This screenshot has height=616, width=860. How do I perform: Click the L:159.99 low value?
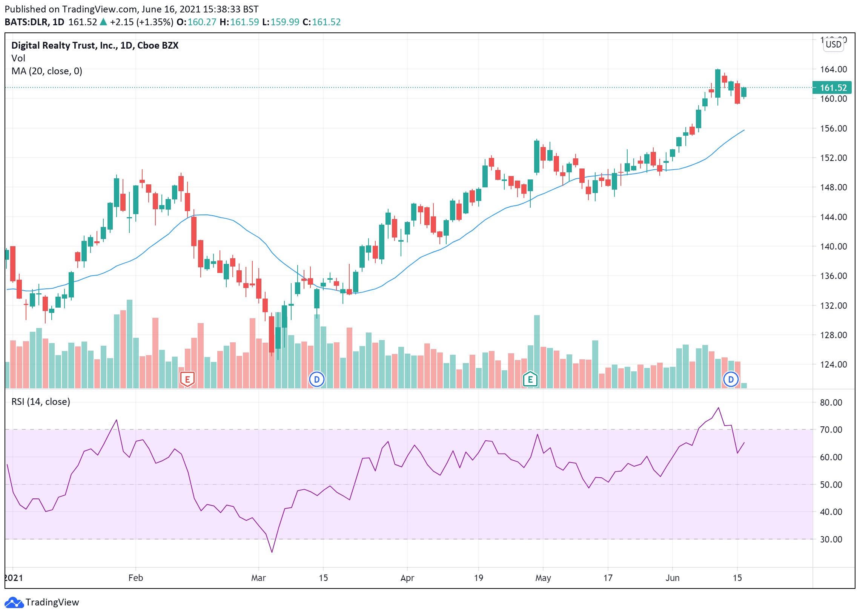[281, 22]
